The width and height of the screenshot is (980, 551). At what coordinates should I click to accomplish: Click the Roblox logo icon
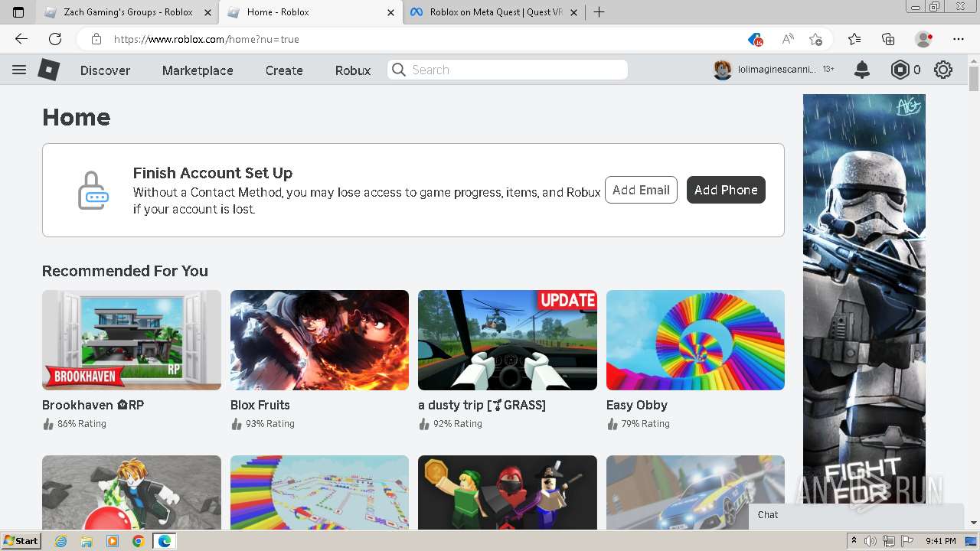coord(49,70)
